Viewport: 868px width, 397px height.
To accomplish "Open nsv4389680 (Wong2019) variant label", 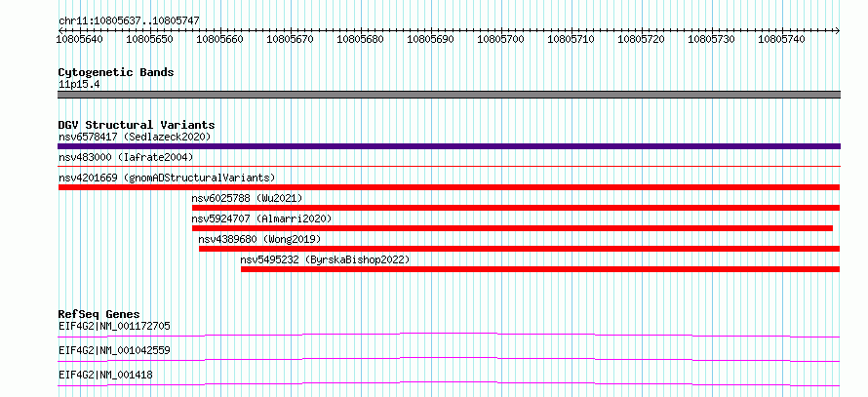I will click(x=259, y=239).
